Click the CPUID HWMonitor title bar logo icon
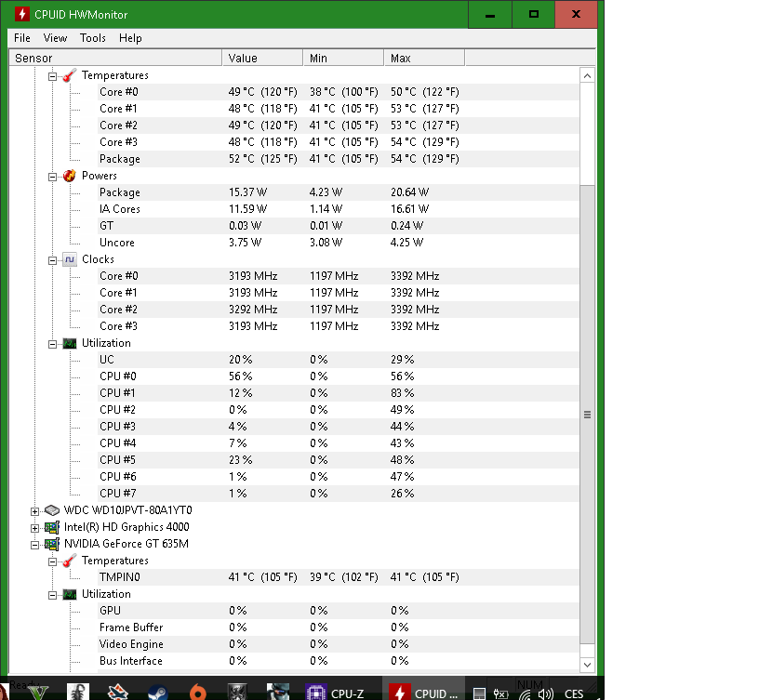The image size is (759, 700). (21, 14)
